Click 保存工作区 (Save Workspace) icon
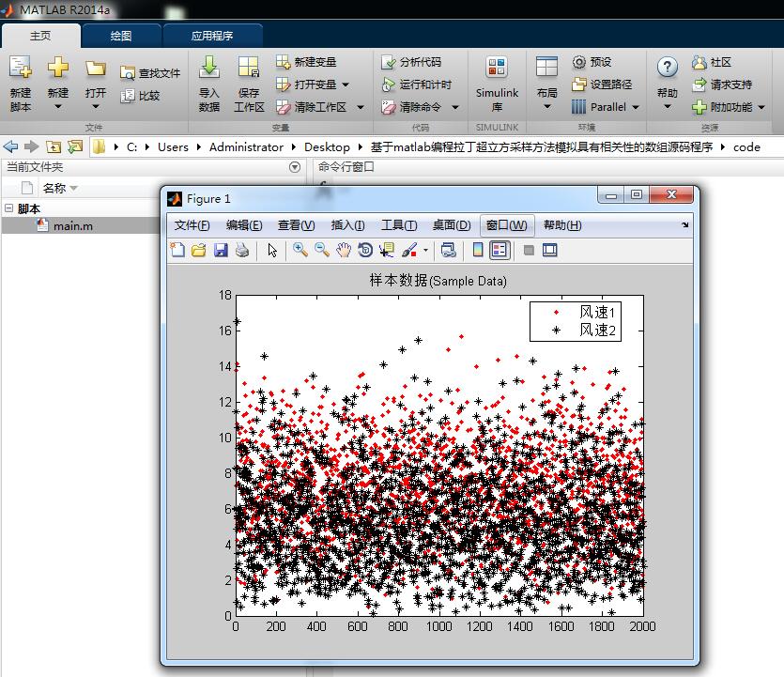 pos(249,67)
